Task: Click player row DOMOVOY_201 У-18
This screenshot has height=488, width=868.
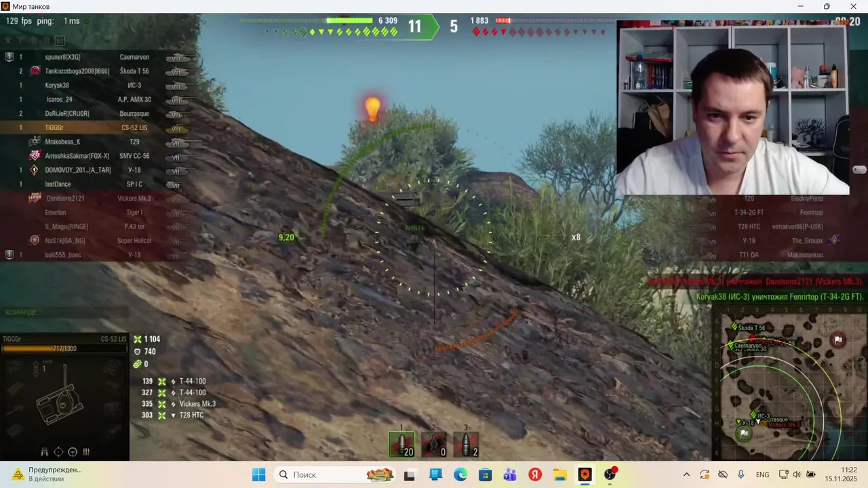Action: 98,170
